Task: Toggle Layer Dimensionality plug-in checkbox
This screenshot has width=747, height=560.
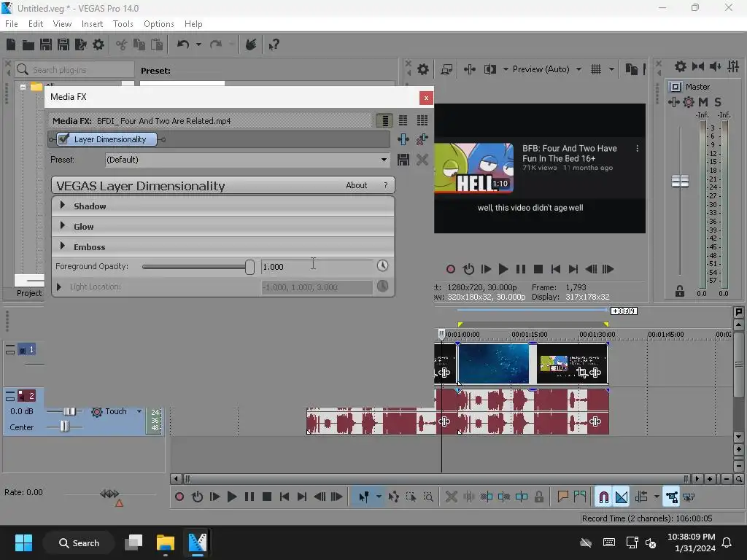Action: [63, 139]
